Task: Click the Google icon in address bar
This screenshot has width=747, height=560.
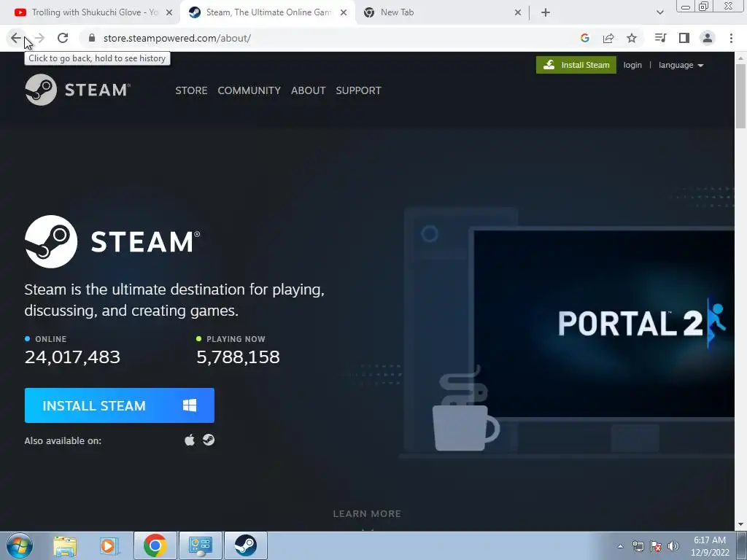Action: [585, 38]
